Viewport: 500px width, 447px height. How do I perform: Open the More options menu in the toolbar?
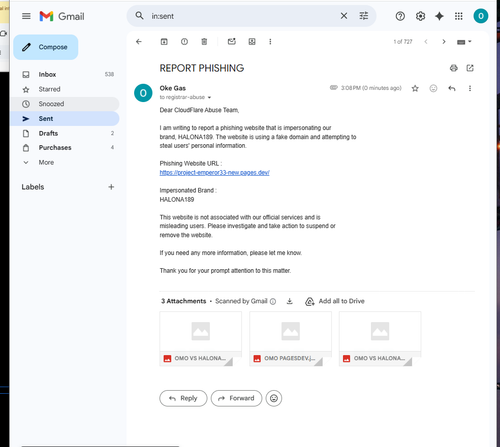tap(270, 42)
